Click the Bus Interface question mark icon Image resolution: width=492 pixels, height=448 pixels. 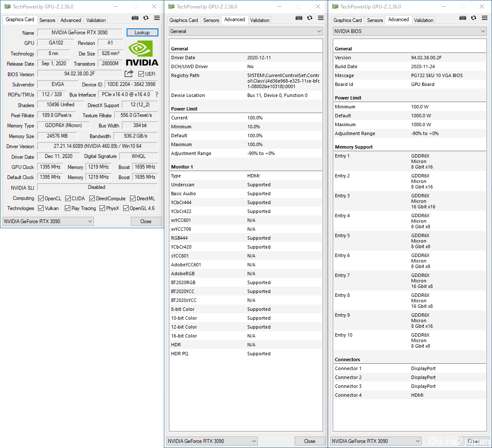tap(157, 94)
